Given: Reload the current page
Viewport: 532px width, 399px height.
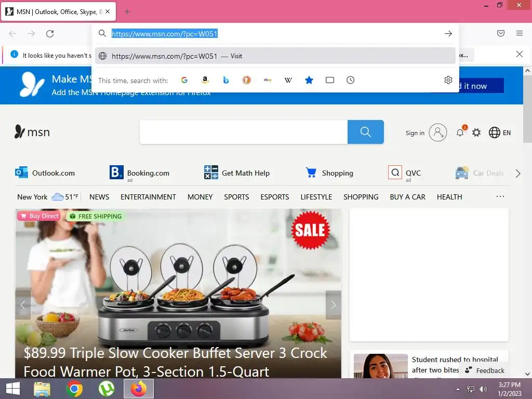Looking at the screenshot, I should pyautogui.click(x=50, y=34).
